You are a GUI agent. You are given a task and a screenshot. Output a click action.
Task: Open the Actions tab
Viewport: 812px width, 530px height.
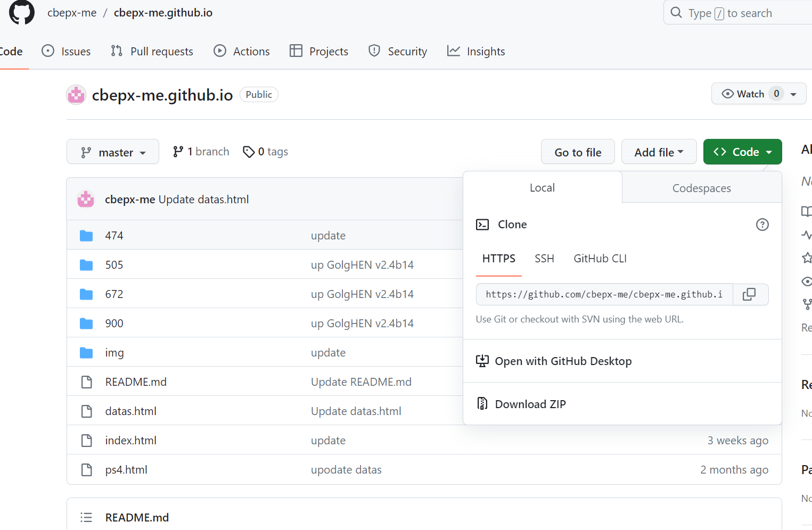click(x=241, y=52)
